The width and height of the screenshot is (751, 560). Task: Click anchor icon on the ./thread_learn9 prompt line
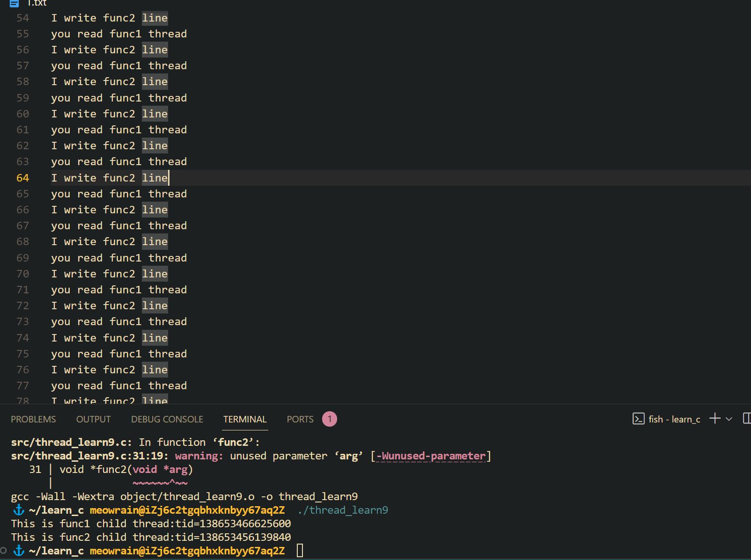point(19,510)
